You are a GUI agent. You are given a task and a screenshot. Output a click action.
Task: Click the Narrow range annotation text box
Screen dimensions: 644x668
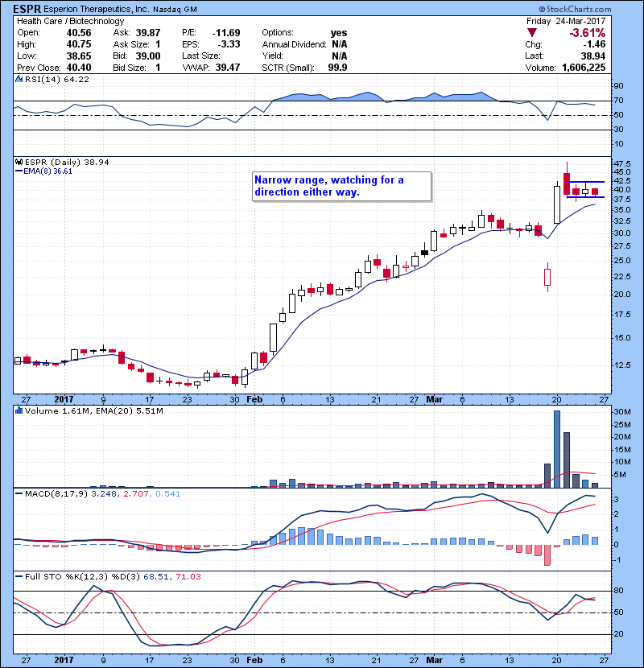point(342,186)
